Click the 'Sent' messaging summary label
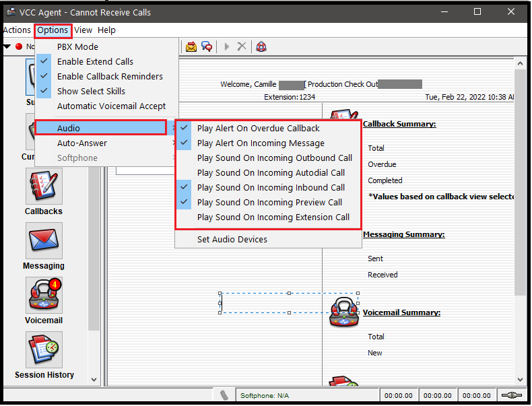Viewport: 532px width, 406px height. (x=375, y=259)
